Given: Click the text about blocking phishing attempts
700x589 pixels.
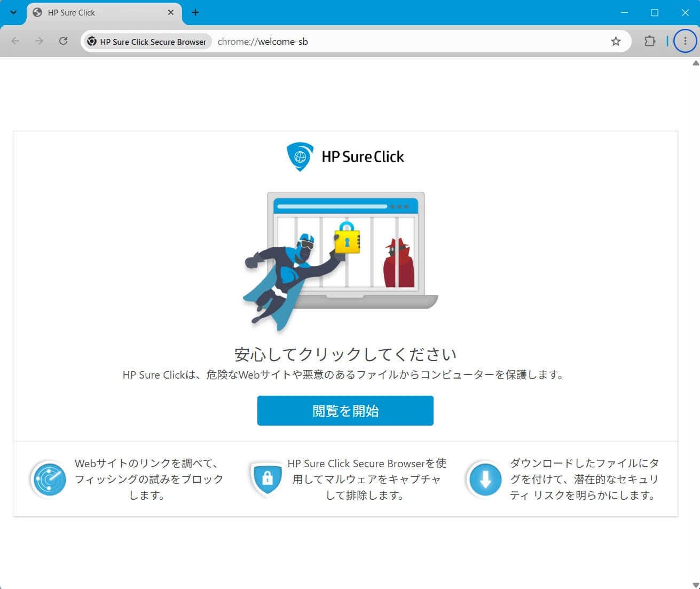Looking at the screenshot, I should (149, 479).
